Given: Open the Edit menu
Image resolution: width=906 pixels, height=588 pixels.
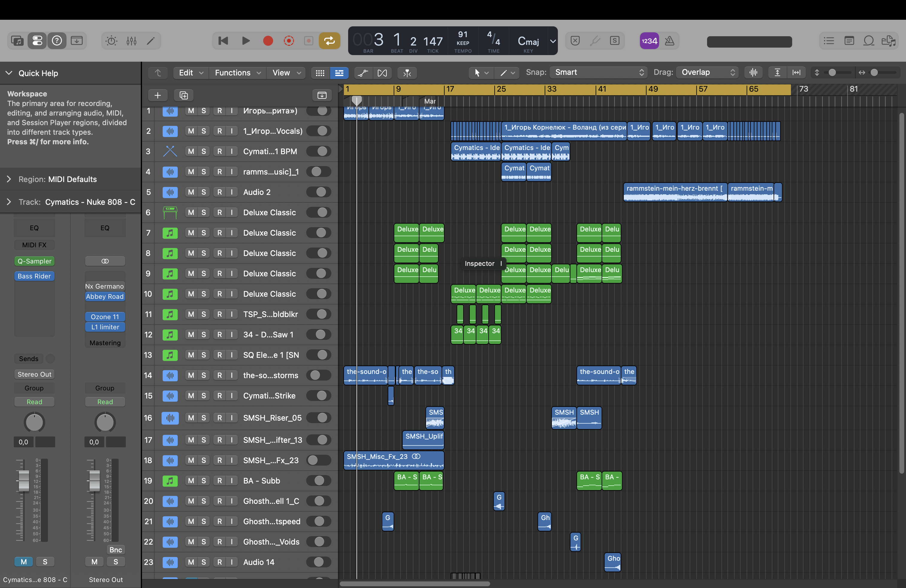Looking at the screenshot, I should (x=191, y=73).
